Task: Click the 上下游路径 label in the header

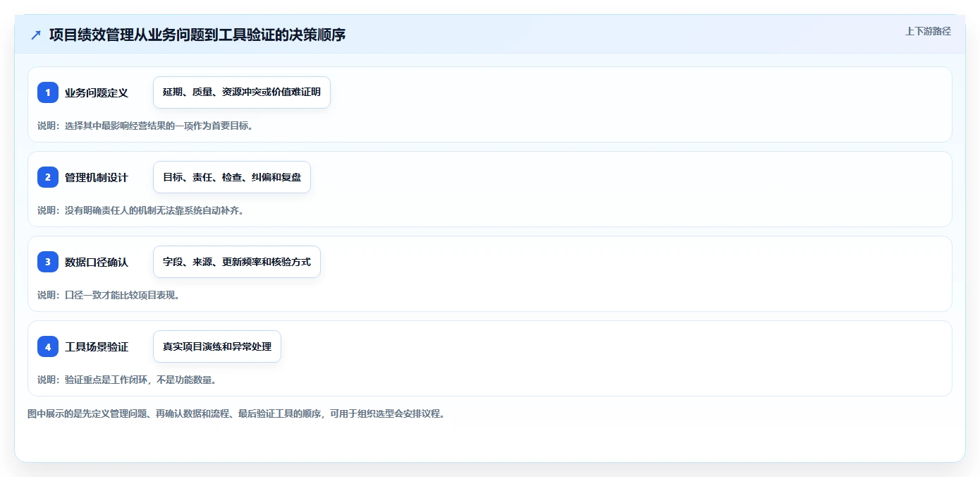Action: tap(928, 31)
